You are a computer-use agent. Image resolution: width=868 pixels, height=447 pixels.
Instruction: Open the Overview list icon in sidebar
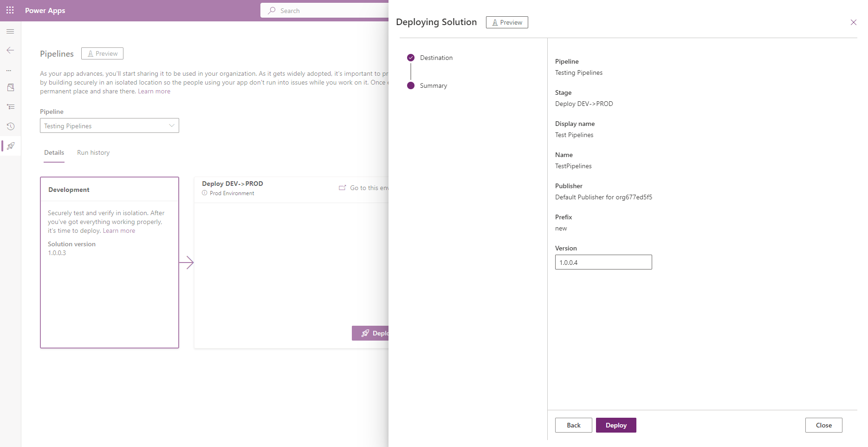pyautogui.click(x=10, y=107)
